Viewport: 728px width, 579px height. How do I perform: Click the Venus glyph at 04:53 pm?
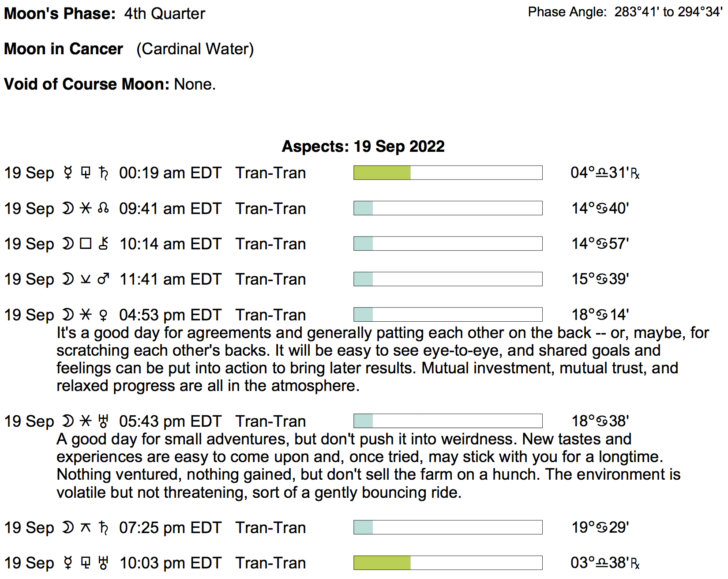[x=103, y=315]
